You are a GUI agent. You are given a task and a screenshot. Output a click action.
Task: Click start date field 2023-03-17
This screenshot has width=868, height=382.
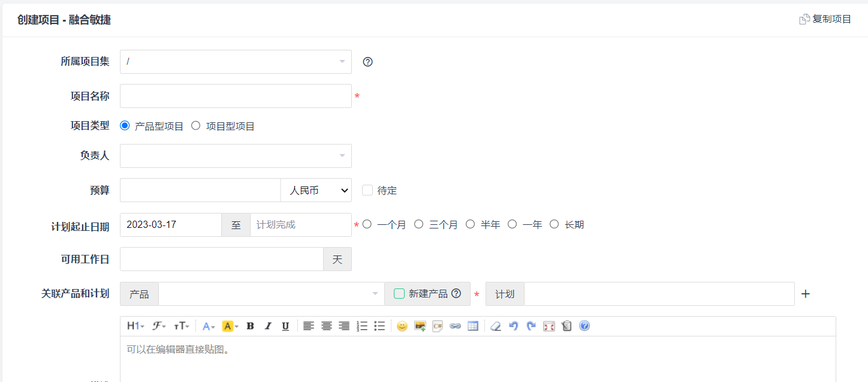[171, 225]
